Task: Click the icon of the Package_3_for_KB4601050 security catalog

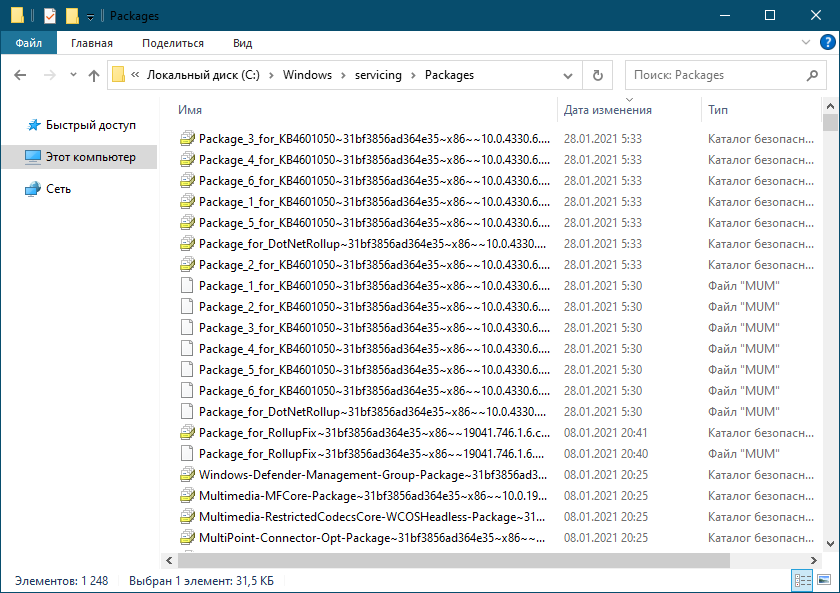Action: tap(187, 139)
